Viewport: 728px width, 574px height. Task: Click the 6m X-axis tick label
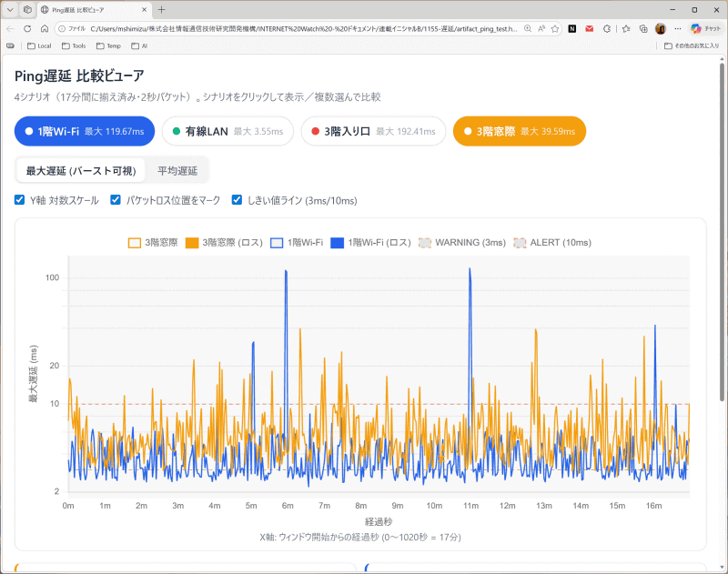(x=288, y=506)
